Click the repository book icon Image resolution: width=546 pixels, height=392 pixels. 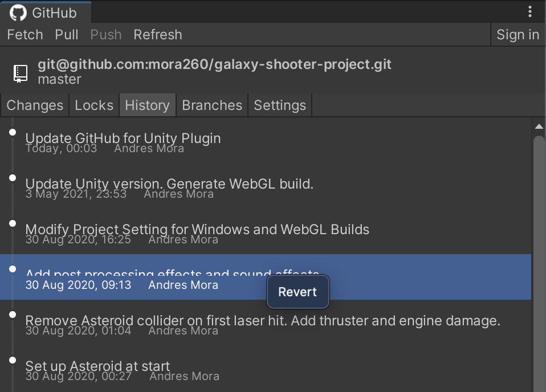[x=20, y=73]
